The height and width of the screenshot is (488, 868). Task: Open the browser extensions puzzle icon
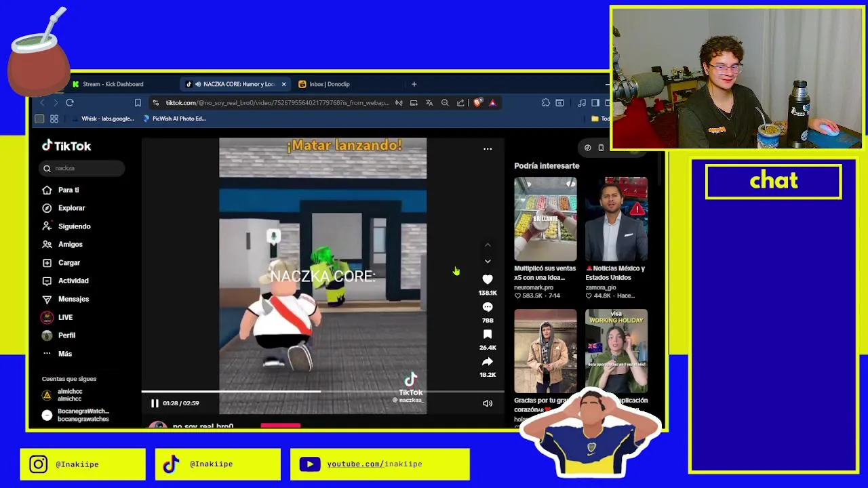546,102
